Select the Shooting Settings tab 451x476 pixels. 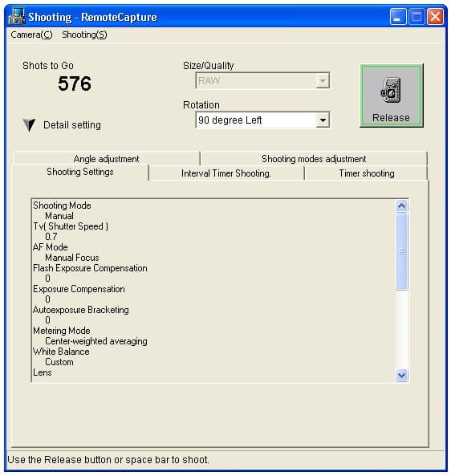[x=80, y=172]
